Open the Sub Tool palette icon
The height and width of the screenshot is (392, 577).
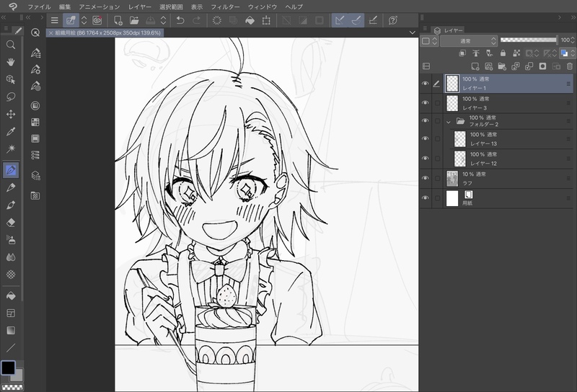[35, 53]
